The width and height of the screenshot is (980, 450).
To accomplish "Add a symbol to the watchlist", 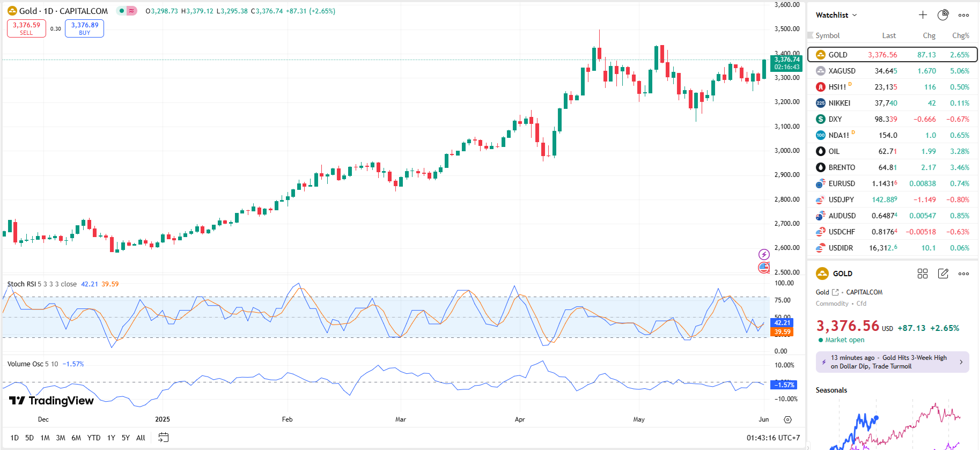I will tap(923, 15).
